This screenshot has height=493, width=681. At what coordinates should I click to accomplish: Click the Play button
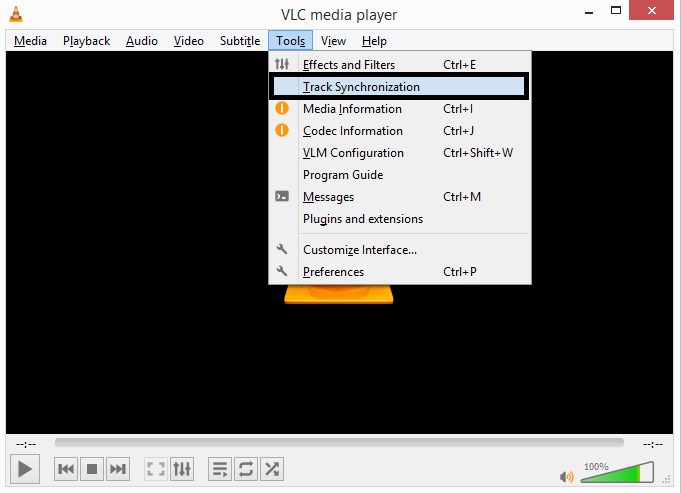coord(25,469)
